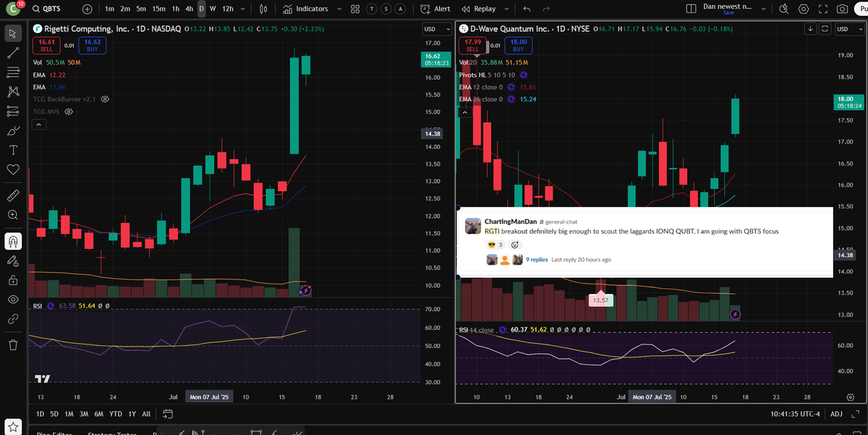
Task: Toggle magnet mode on
Action: (x=12, y=241)
